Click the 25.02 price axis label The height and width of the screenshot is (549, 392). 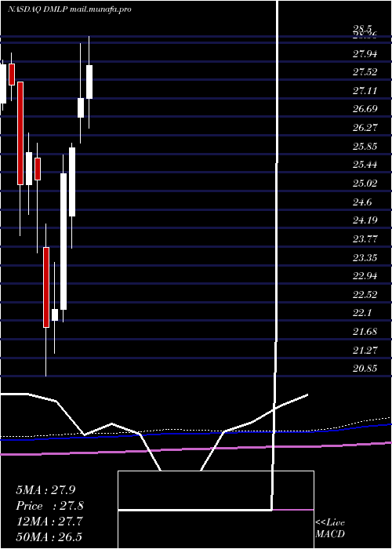click(x=365, y=183)
